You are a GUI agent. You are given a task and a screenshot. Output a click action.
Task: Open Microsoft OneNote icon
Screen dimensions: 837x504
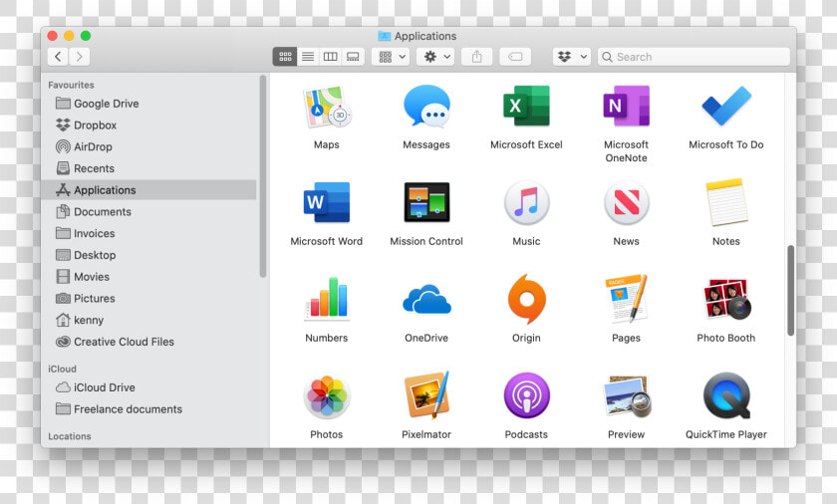[x=626, y=106]
